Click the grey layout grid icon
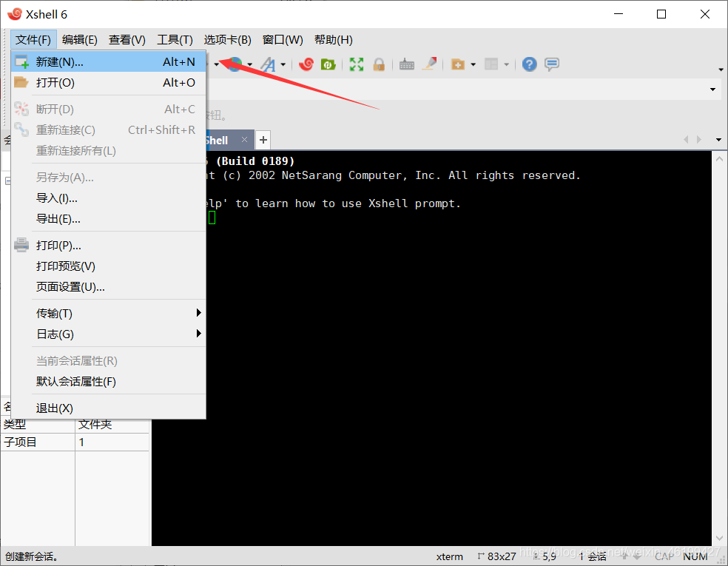The width and height of the screenshot is (728, 566). tap(491, 64)
